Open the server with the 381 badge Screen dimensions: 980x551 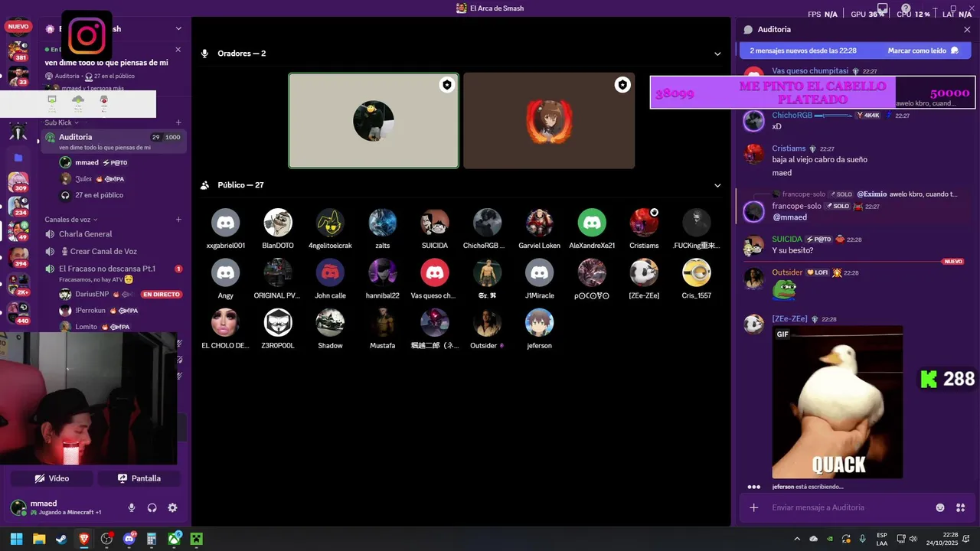pyautogui.click(x=18, y=51)
